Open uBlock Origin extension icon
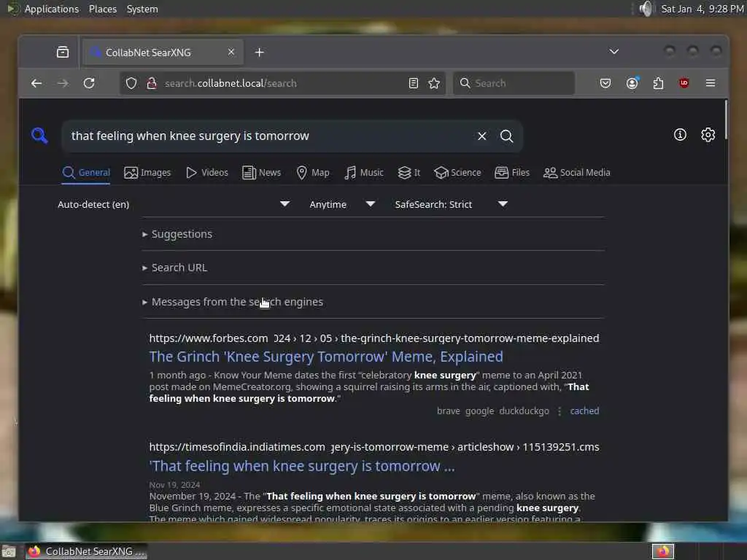The height and width of the screenshot is (560, 747). (x=684, y=83)
